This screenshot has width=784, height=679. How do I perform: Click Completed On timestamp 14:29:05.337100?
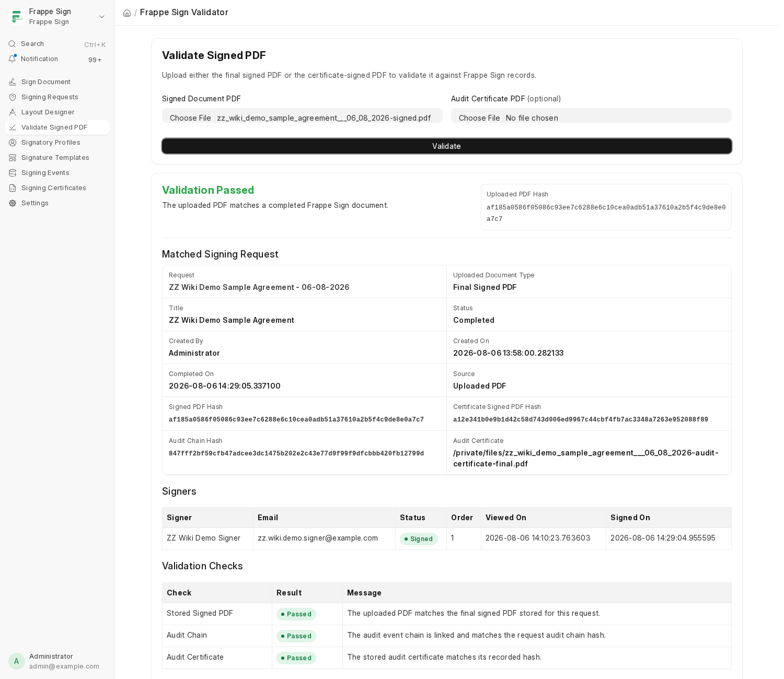[x=224, y=386]
